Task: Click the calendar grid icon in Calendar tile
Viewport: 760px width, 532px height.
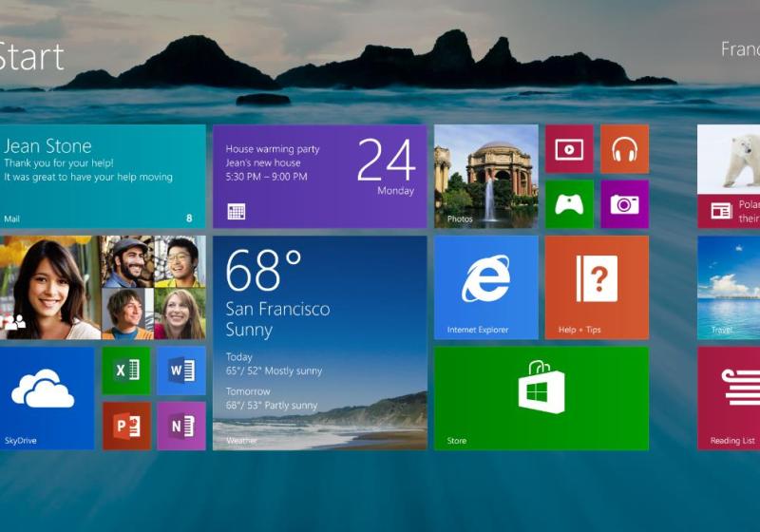Action: (237, 211)
